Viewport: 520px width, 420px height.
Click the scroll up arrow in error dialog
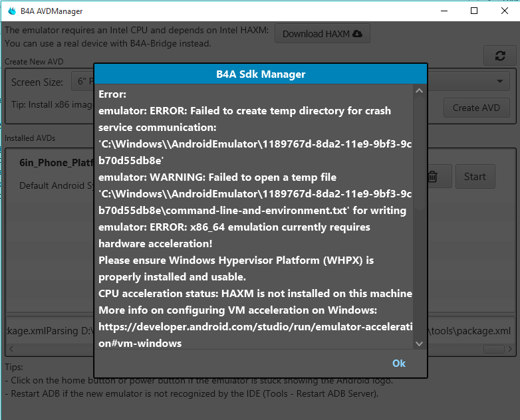pyautogui.click(x=419, y=90)
